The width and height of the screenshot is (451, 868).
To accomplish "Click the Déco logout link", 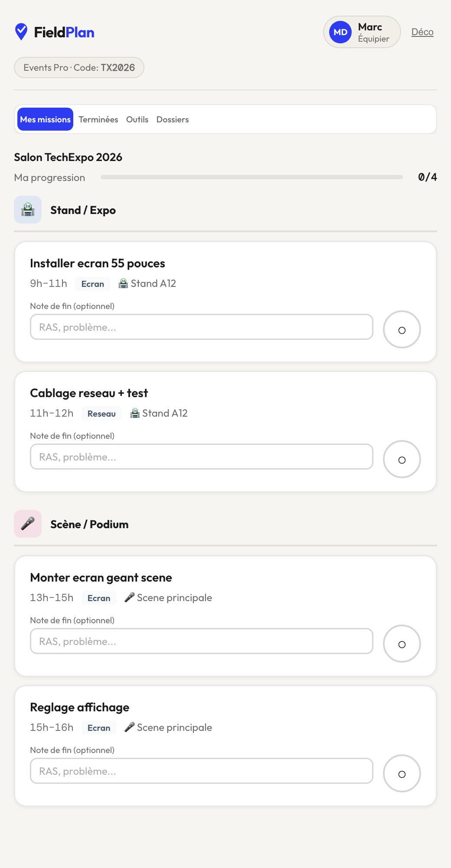I will [422, 32].
